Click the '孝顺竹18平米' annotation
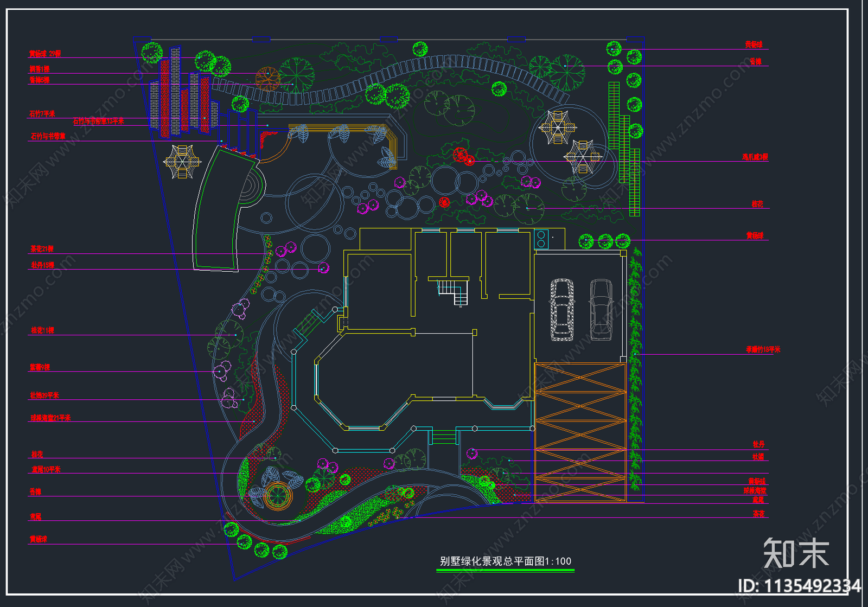The width and height of the screenshot is (868, 607). click(763, 350)
